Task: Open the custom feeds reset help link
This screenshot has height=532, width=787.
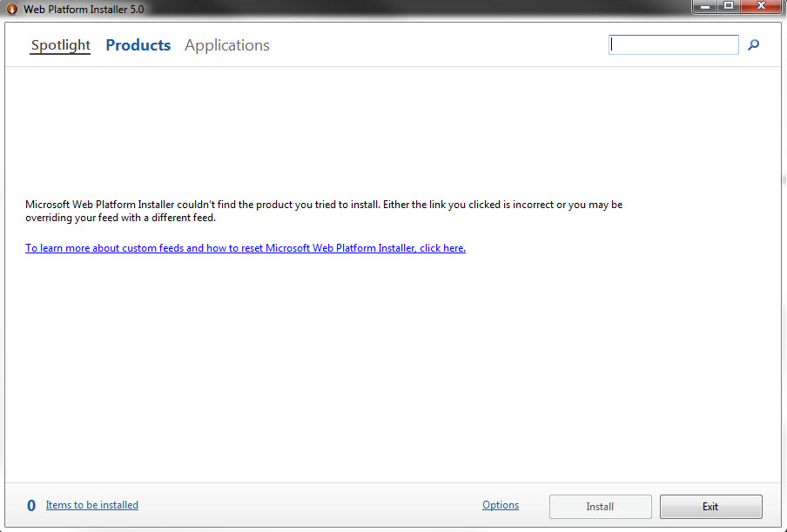Action: (x=246, y=248)
